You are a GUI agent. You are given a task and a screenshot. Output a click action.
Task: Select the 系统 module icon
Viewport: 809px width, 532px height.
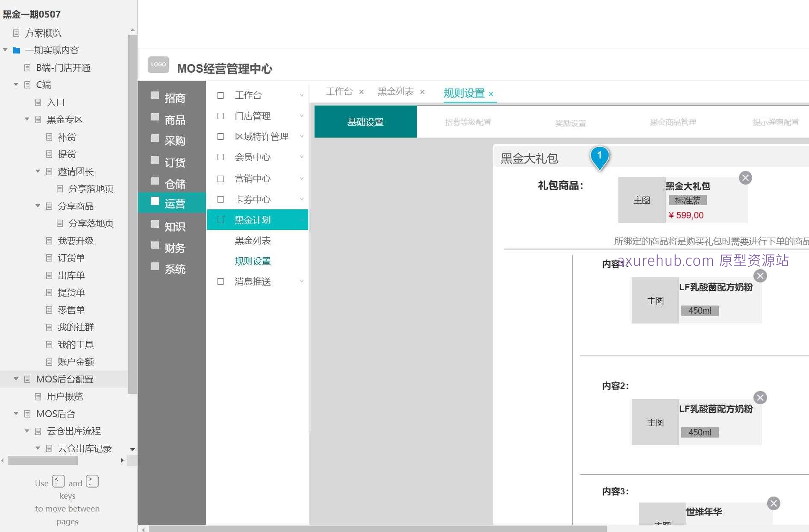pos(156,266)
